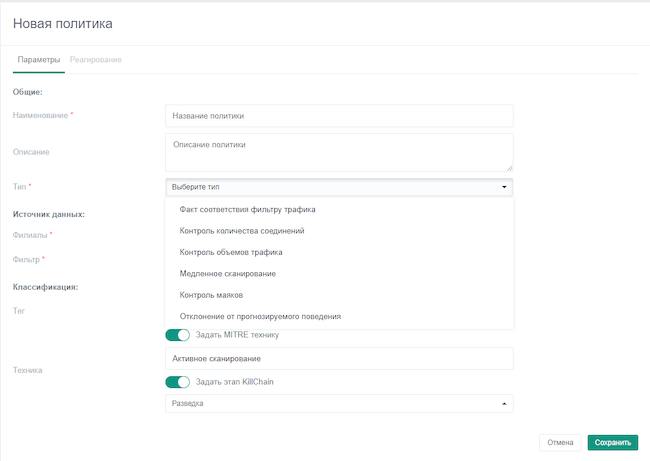Screen dimensions: 650x461
Task: Click the caret arrow in the Тип field
Action: pyautogui.click(x=504, y=187)
